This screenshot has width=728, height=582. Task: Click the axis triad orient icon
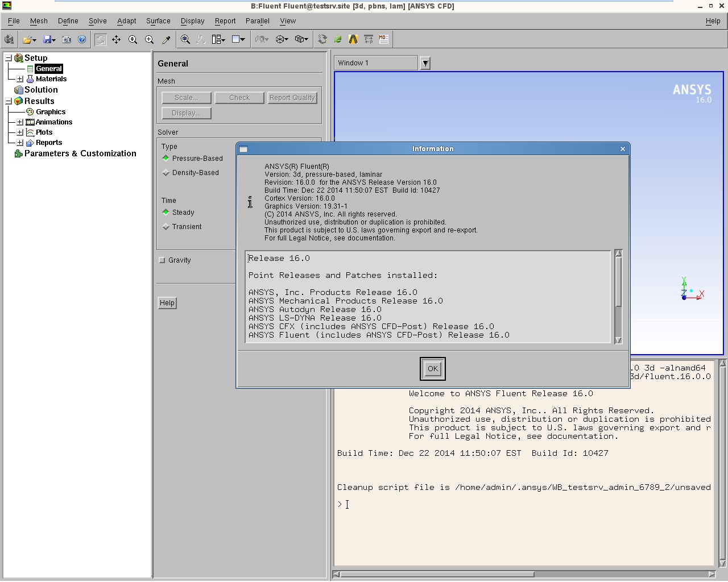pyautogui.click(x=201, y=40)
